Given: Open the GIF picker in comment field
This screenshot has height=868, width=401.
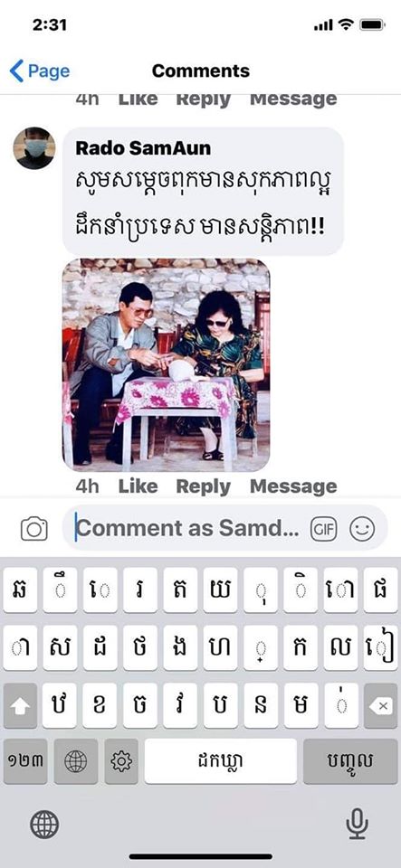Looking at the screenshot, I should 323,529.
